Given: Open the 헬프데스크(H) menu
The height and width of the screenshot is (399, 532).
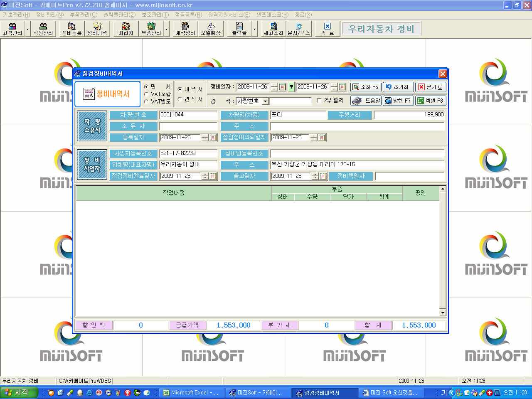Looking at the screenshot, I should pos(273,15).
